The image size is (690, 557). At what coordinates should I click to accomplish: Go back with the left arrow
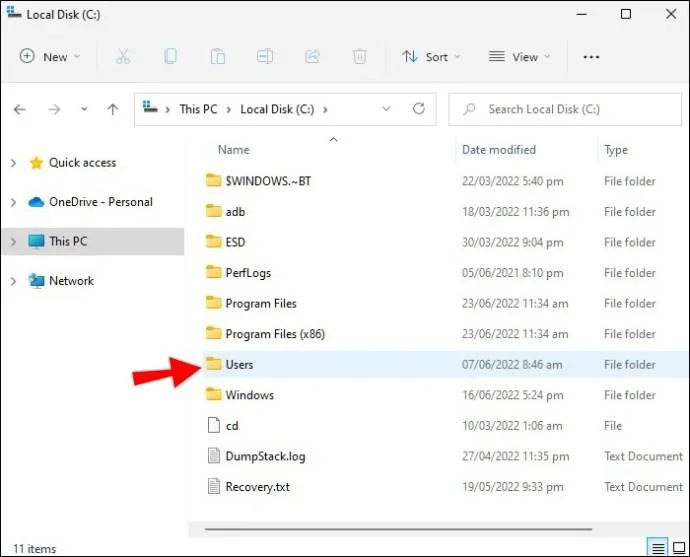click(x=20, y=109)
